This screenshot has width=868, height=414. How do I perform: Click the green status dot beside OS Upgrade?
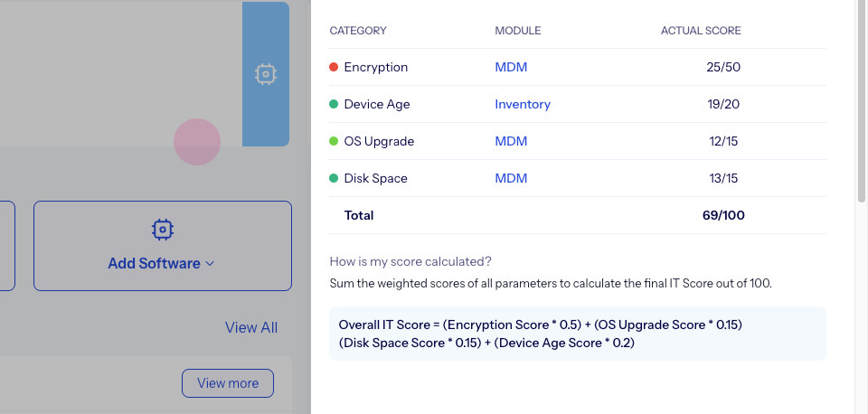334,141
